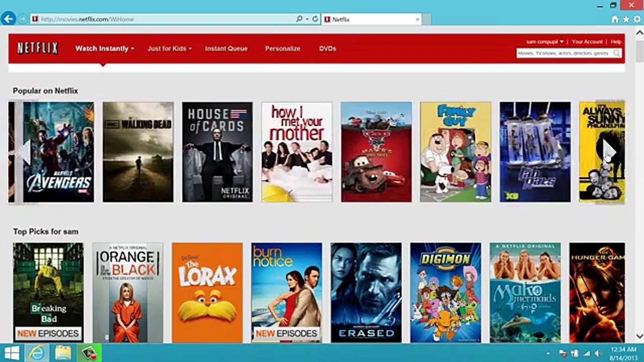
Task: Click the Popular on Netflix heading
Action: [x=45, y=91]
